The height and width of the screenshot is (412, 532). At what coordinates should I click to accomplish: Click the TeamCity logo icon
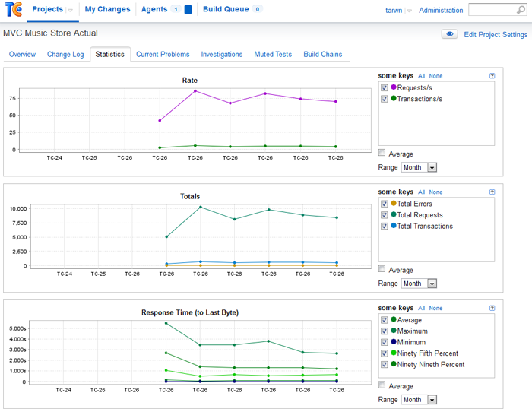coord(13,9)
